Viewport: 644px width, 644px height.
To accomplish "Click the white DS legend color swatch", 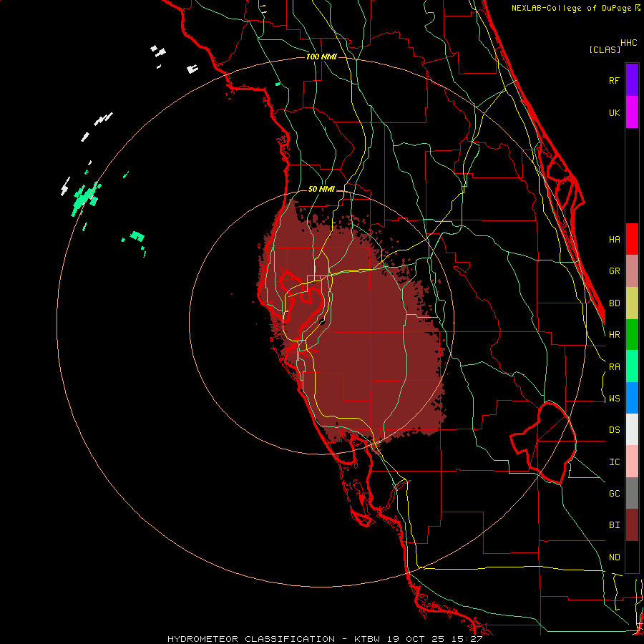I will pyautogui.click(x=632, y=429).
